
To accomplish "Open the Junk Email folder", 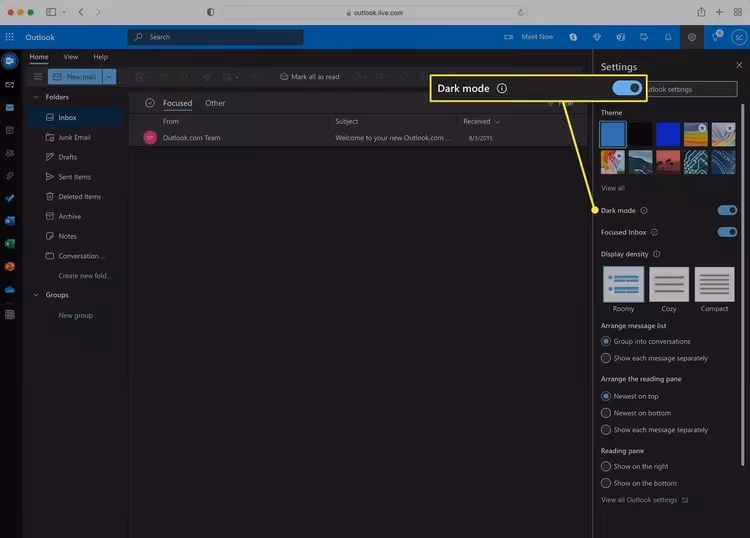I will pyautogui.click(x=75, y=137).
